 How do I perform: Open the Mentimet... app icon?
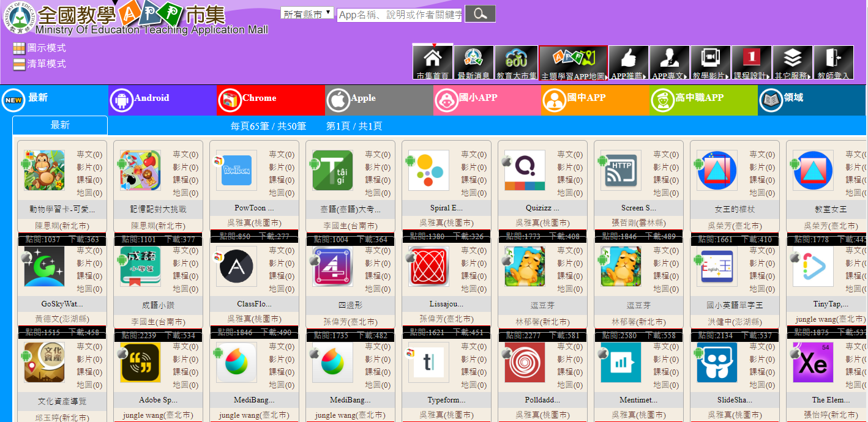coord(621,363)
